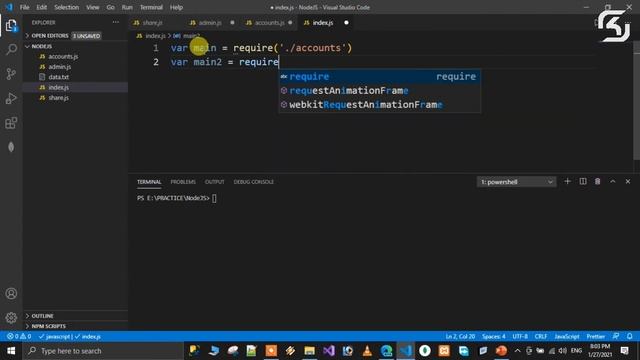
Task: Open the Terminal menu
Action: click(x=151, y=7)
